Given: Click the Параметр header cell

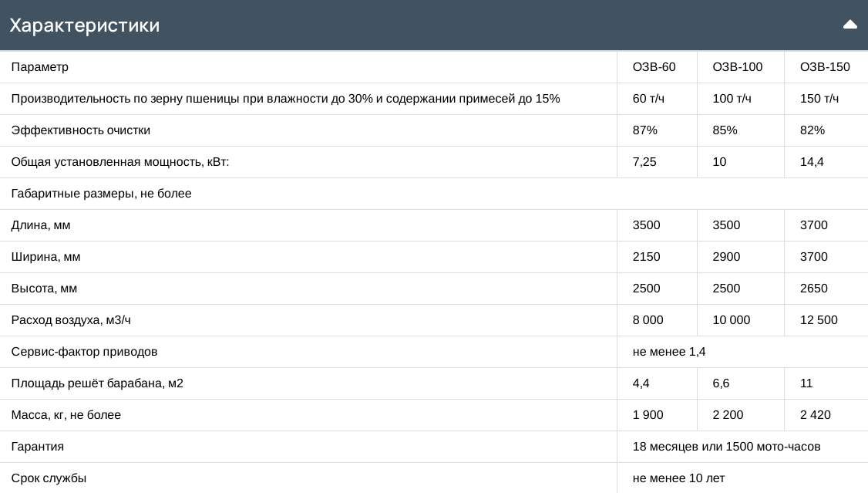Looking at the screenshot, I should (40, 67).
